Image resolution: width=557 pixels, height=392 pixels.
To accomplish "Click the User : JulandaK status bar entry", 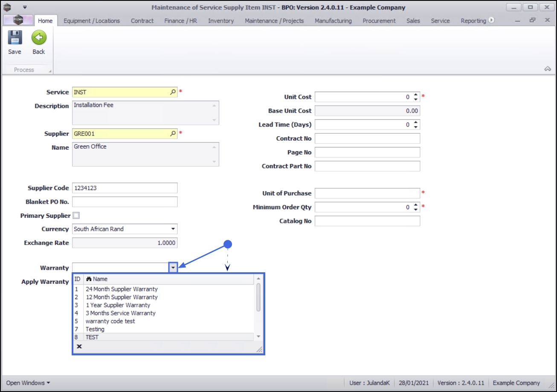I will (x=369, y=383).
